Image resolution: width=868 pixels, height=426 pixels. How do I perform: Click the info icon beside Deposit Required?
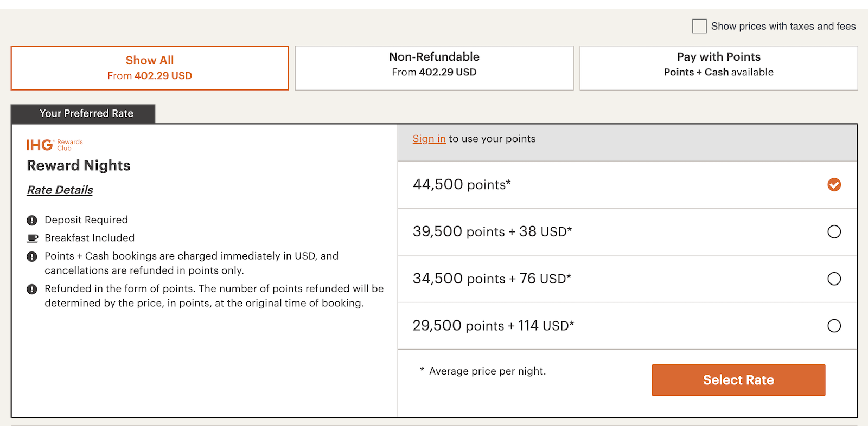coord(31,220)
